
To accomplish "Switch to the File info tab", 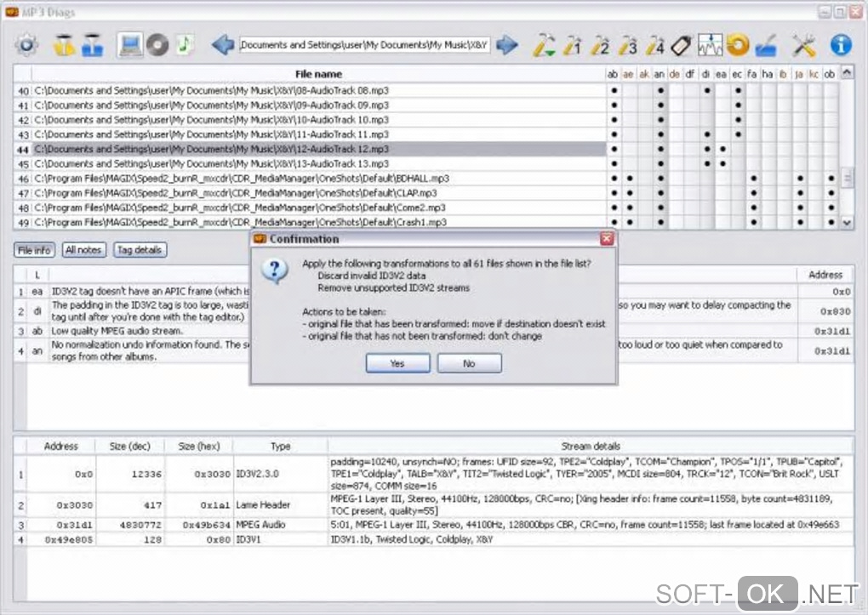I will [x=34, y=250].
